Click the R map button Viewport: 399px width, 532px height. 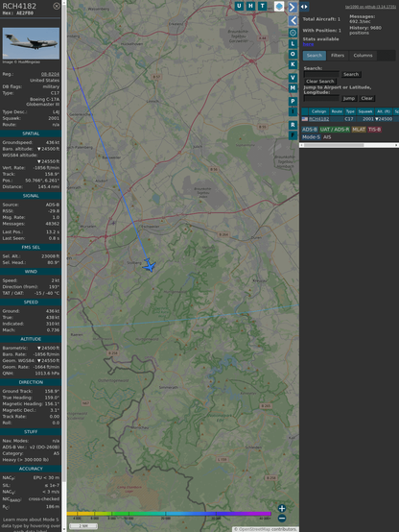[293, 125]
